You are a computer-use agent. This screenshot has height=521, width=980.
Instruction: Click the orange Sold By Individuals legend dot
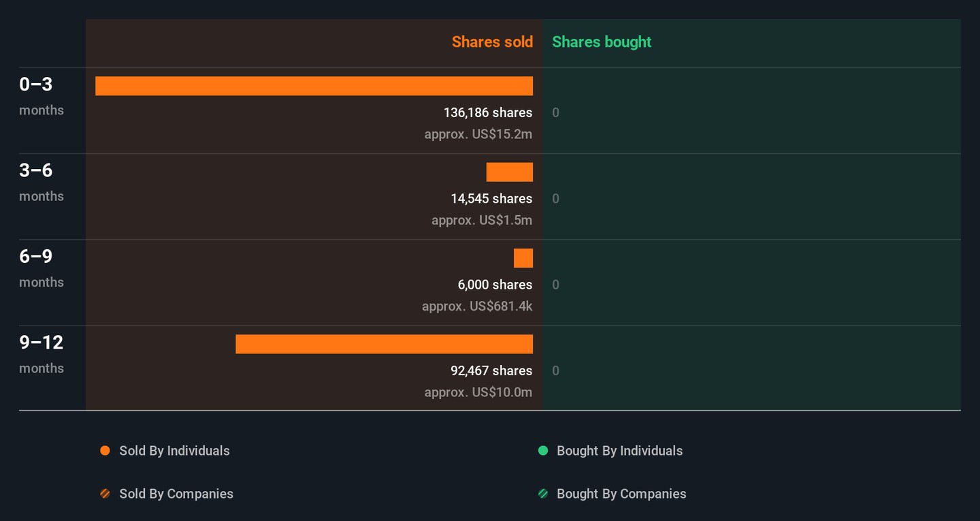click(x=105, y=451)
